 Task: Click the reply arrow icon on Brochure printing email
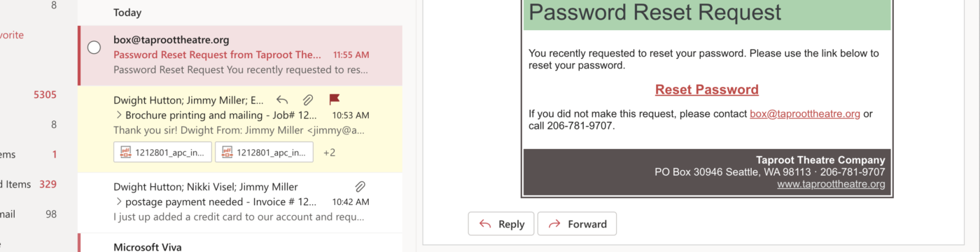click(x=282, y=100)
